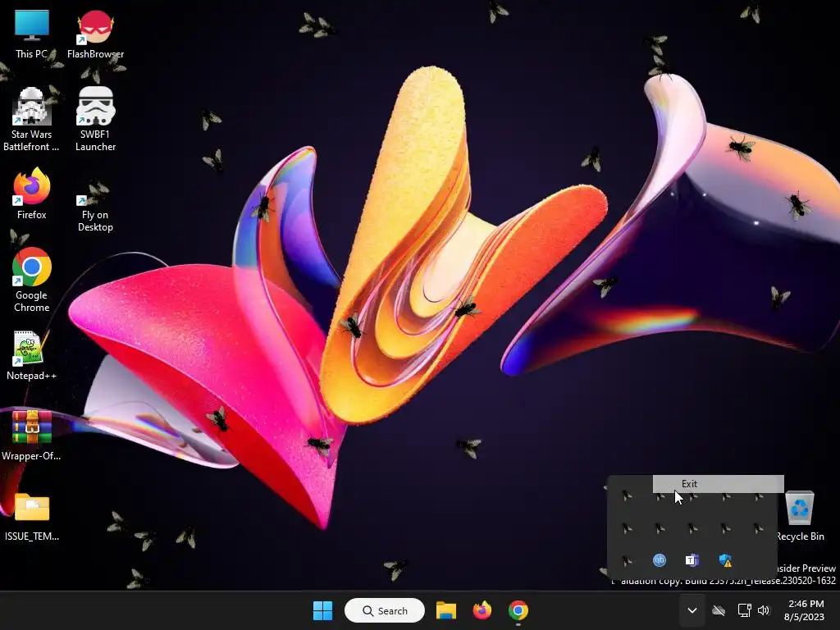Select the SWBF1 Launcher desktop icon
The width and height of the screenshot is (840, 630).
pyautogui.click(x=95, y=120)
